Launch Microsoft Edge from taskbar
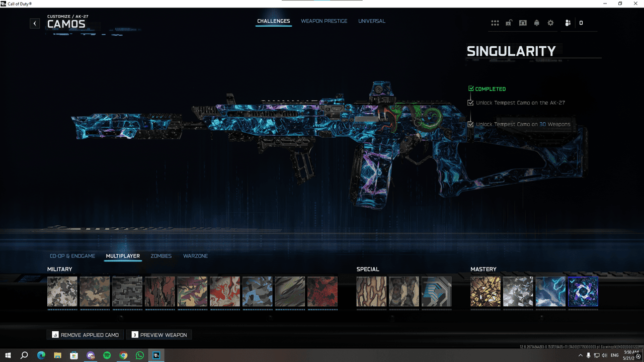The image size is (644, 362). point(41,355)
